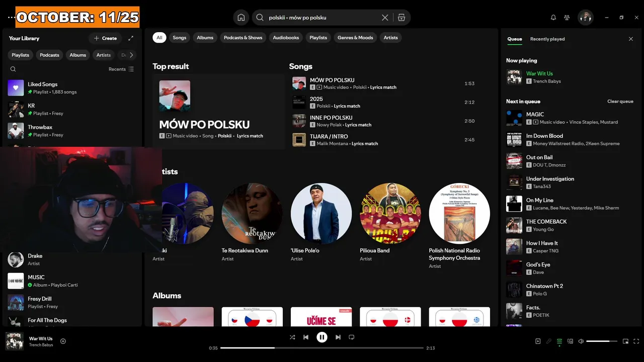Open the Throwbax playlist

click(73, 131)
